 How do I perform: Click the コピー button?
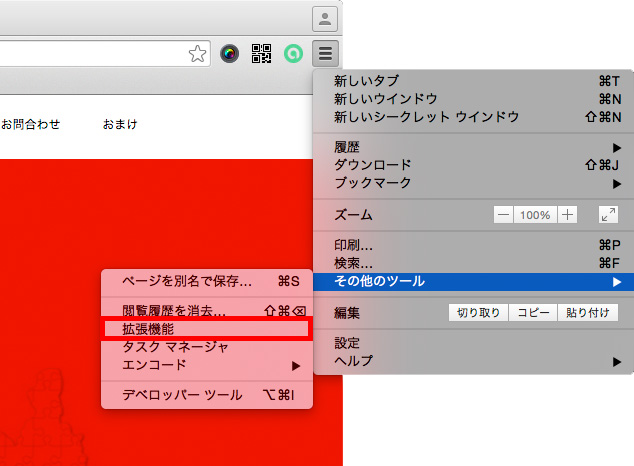tap(533, 312)
